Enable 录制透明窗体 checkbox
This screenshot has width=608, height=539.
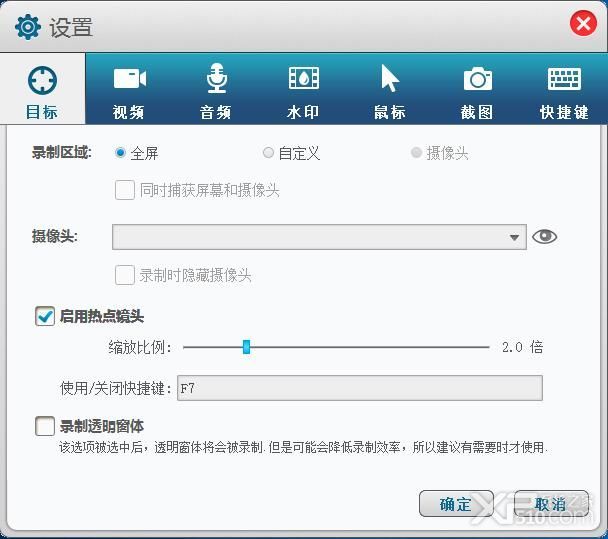[x=45, y=426]
